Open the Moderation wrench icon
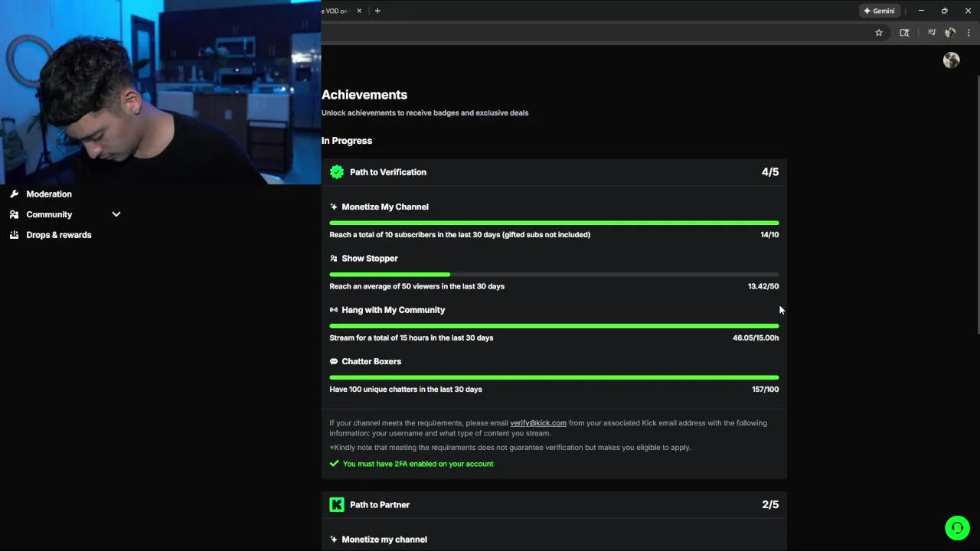The width and height of the screenshot is (980, 551). point(14,194)
